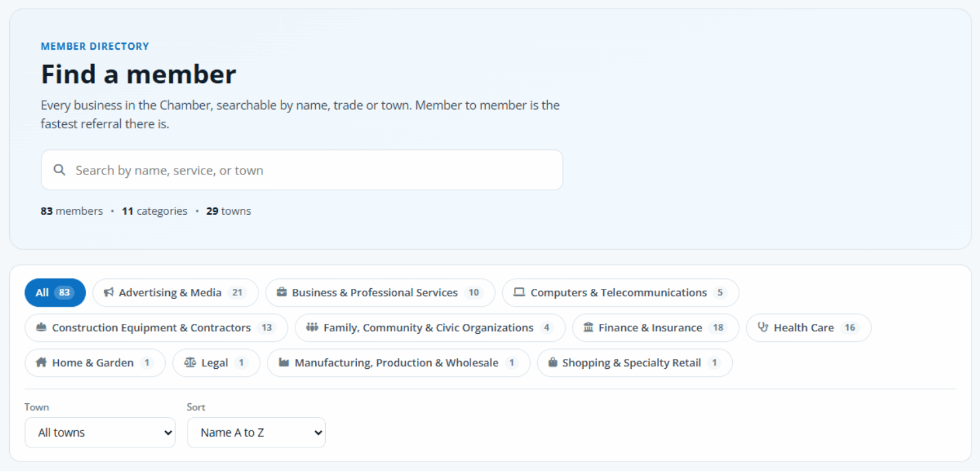This screenshot has height=472, width=980.
Task: Click the hard hat icon on Construction Equipment
Action: [41, 327]
